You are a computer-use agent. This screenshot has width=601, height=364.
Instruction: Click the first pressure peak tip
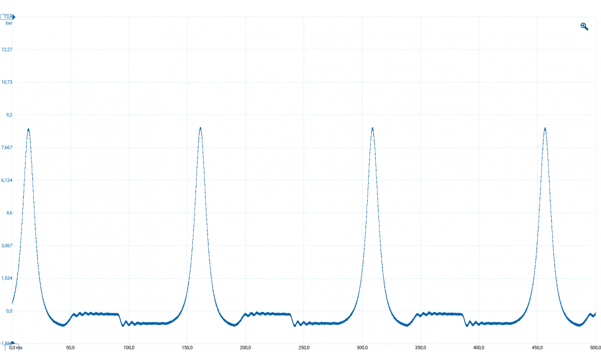tap(28, 129)
